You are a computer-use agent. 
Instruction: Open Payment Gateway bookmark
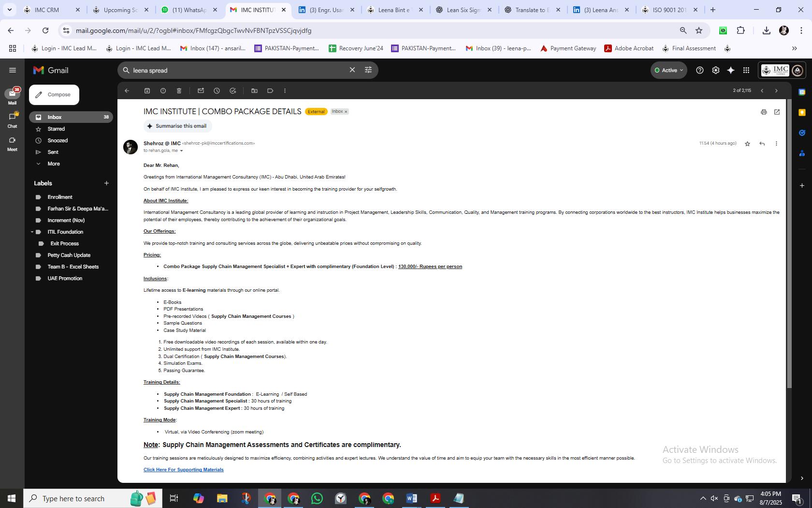pyautogui.click(x=568, y=48)
